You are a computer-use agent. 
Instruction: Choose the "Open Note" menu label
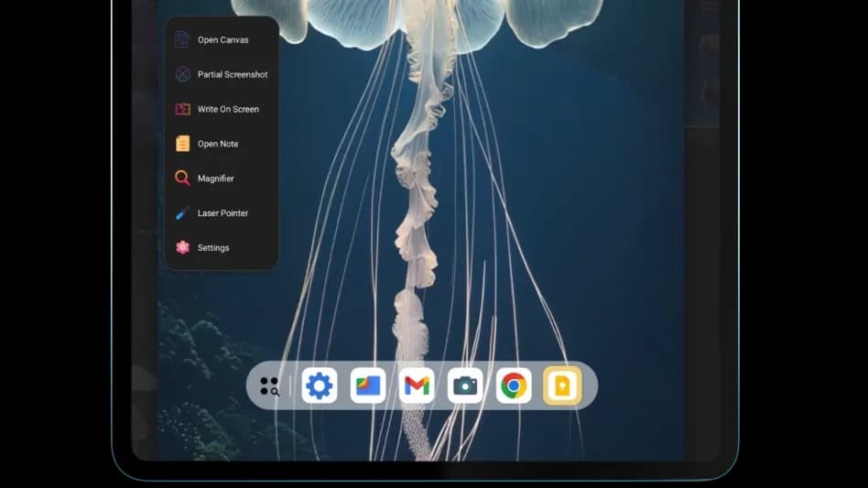[218, 144]
